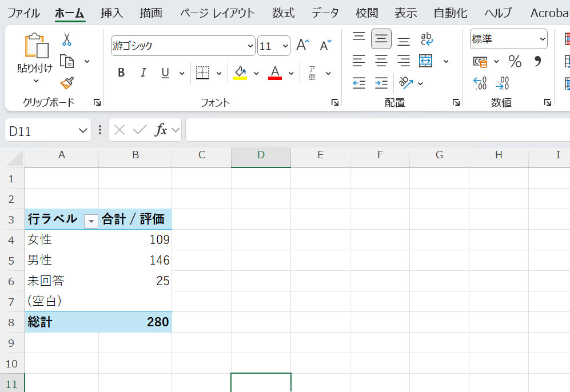Toggle Bold formatting
This screenshot has height=392, width=570.
121,73
